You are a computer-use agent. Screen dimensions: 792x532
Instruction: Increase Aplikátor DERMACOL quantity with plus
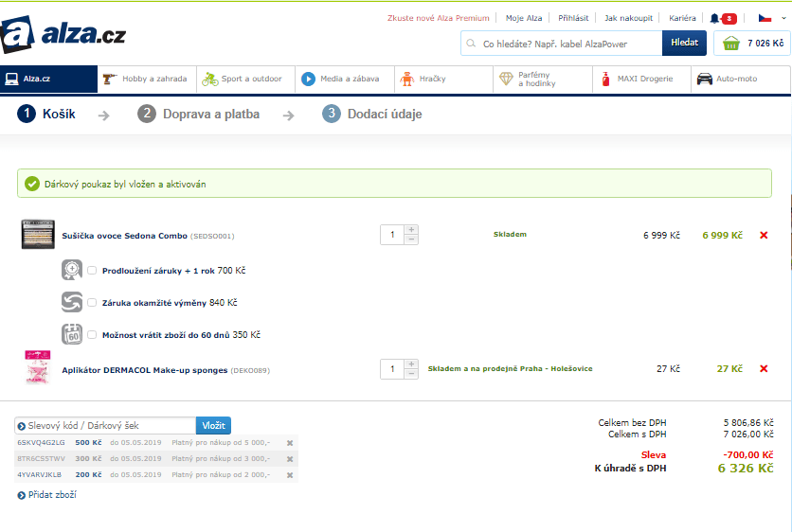[x=411, y=364]
